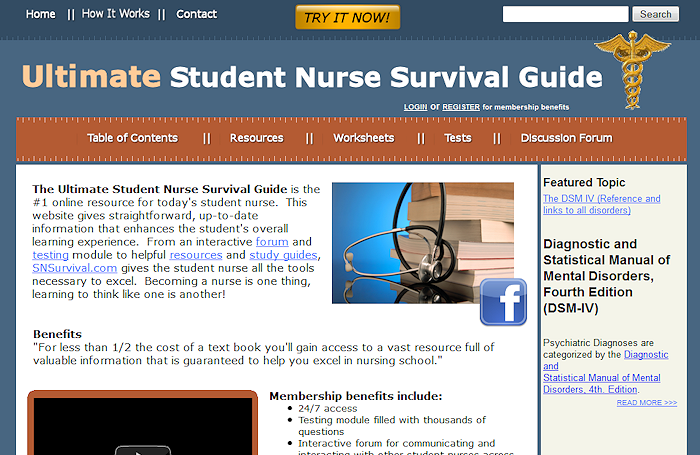Open the Resources menu item
Viewport: 700px width, 455px height.
(257, 138)
